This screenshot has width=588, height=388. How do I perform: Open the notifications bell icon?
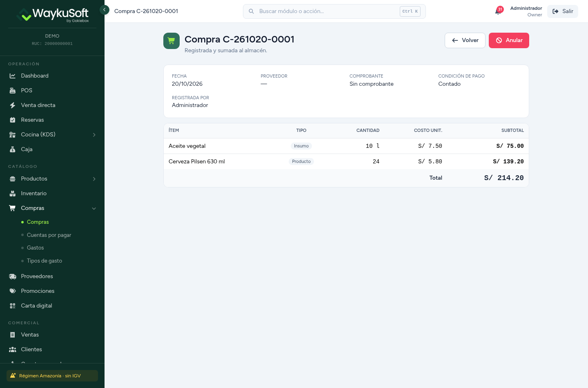tap(498, 11)
